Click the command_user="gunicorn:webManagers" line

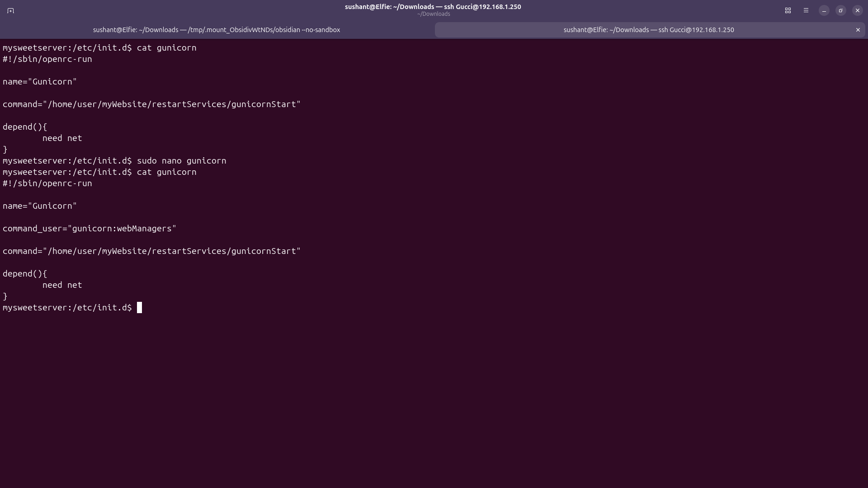tap(90, 229)
